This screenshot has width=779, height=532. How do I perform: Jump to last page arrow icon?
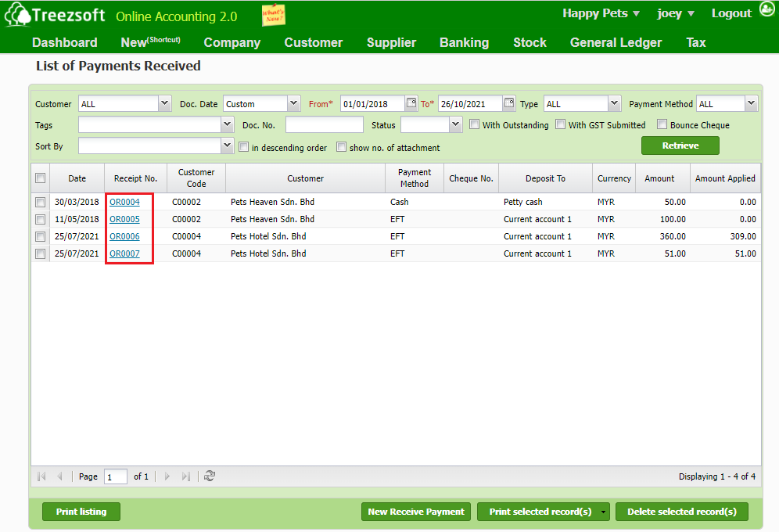tap(186, 476)
